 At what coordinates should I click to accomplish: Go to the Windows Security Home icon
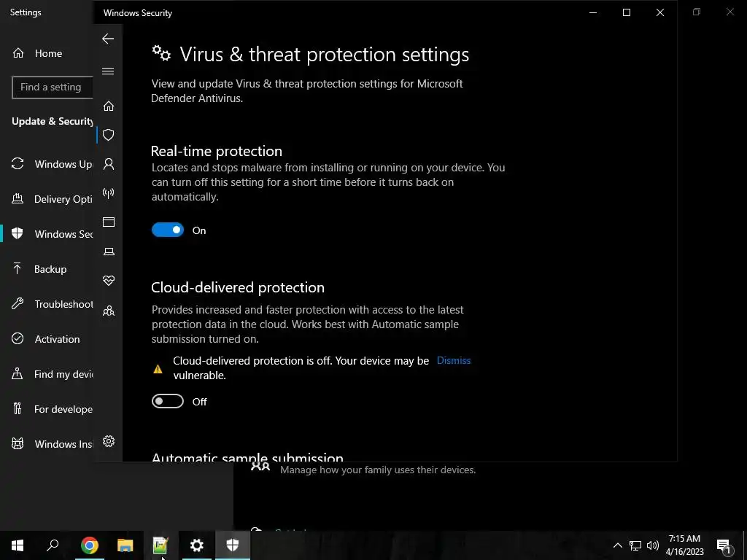coord(109,106)
